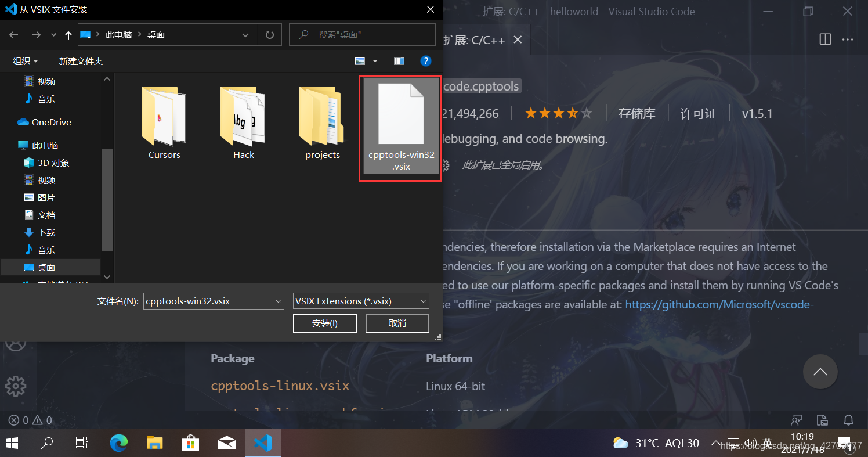Open notifications bell in status bar
The image size is (868, 457).
pos(848,420)
